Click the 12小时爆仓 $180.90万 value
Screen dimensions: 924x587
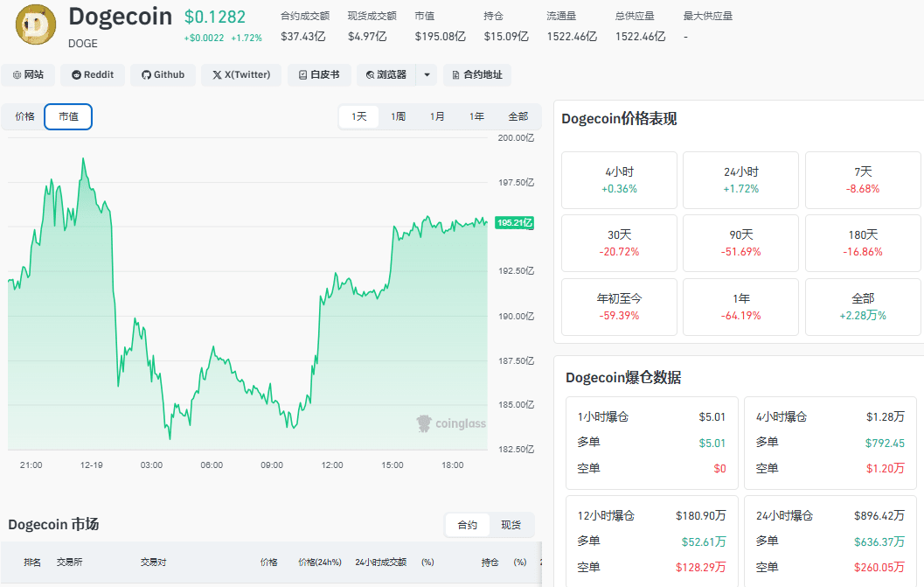(701, 516)
